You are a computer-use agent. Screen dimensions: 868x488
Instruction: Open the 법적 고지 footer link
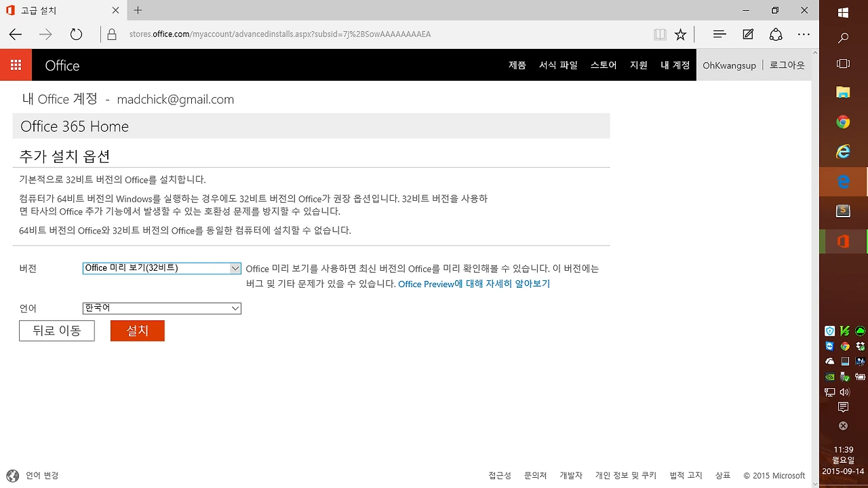pos(686,476)
